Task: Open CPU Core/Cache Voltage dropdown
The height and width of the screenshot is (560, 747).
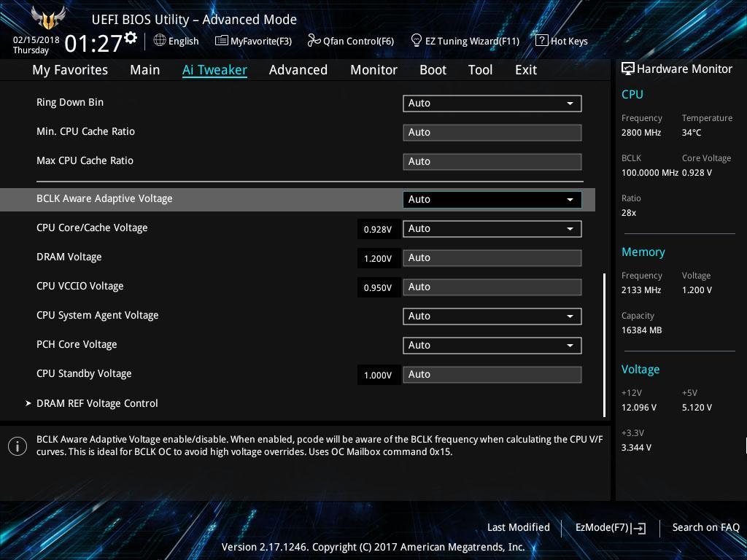Action: point(492,228)
